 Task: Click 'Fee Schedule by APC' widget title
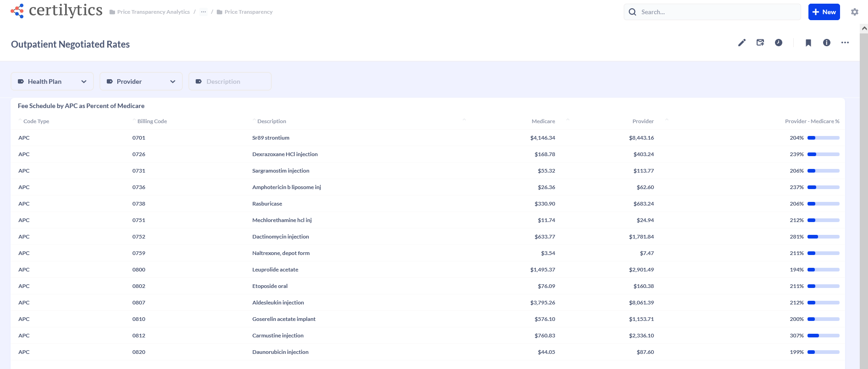81,106
